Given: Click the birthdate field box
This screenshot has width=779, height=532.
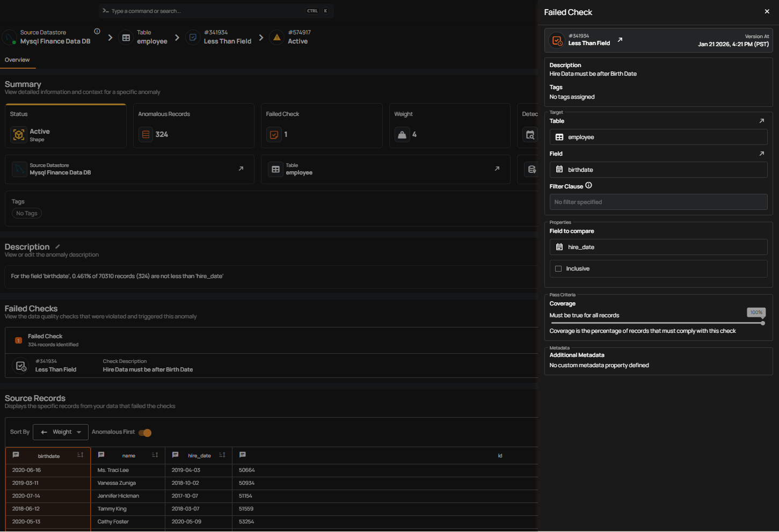Looking at the screenshot, I should click(x=658, y=170).
